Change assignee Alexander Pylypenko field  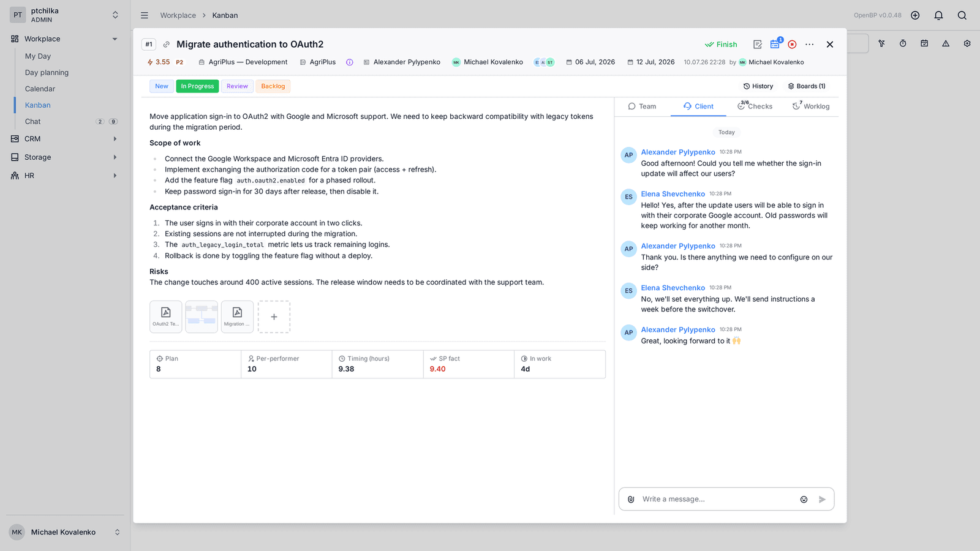point(402,62)
